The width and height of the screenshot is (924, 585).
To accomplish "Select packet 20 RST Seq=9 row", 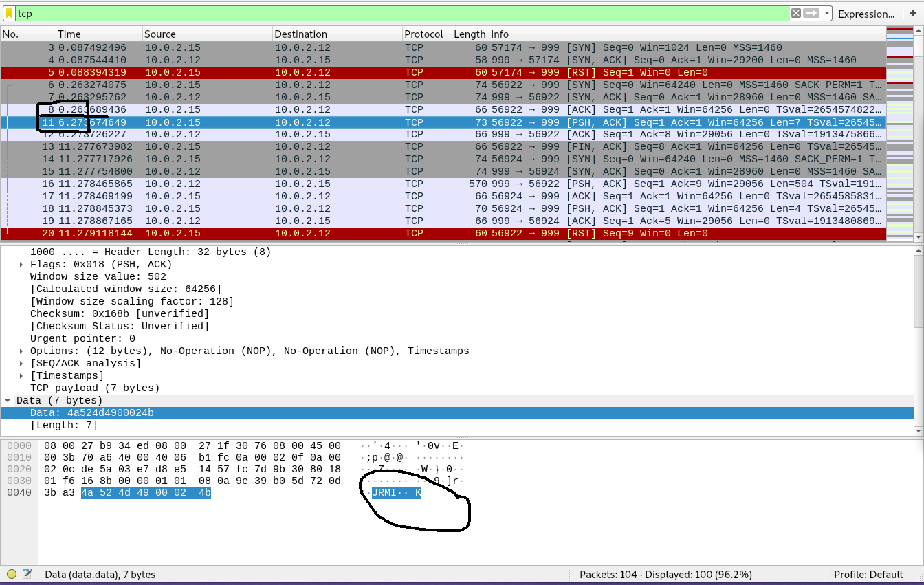I will click(x=443, y=233).
